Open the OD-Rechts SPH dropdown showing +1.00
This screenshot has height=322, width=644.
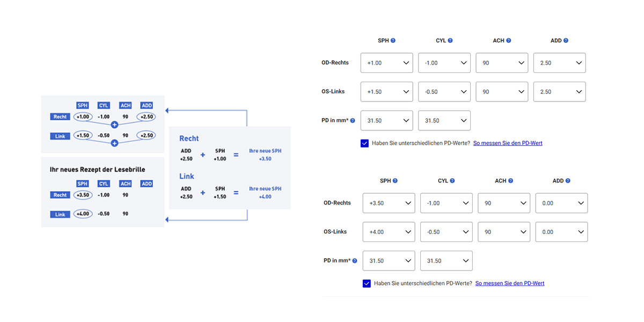point(386,63)
